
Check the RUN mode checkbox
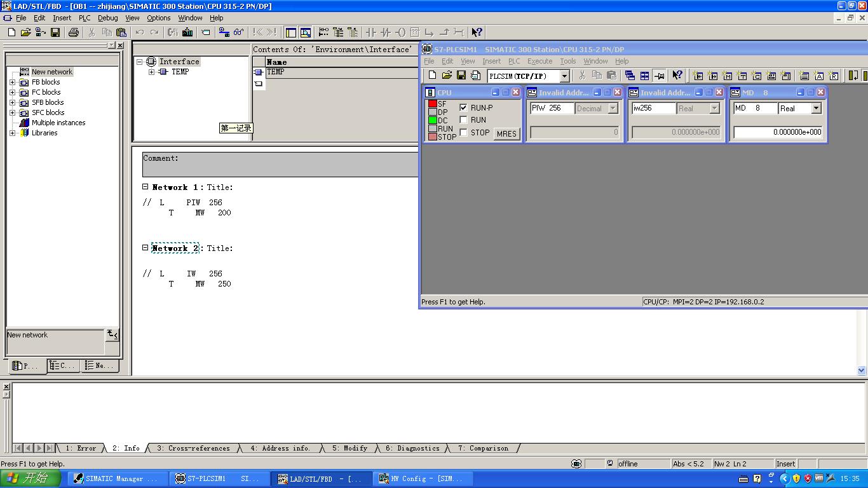[463, 120]
